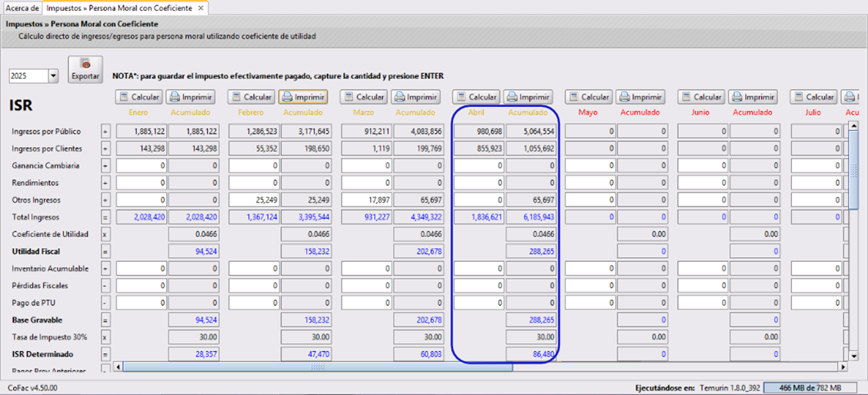Select Enero Ganancia Cambiaria input field
This screenshot has width=868, height=395.
[140, 166]
